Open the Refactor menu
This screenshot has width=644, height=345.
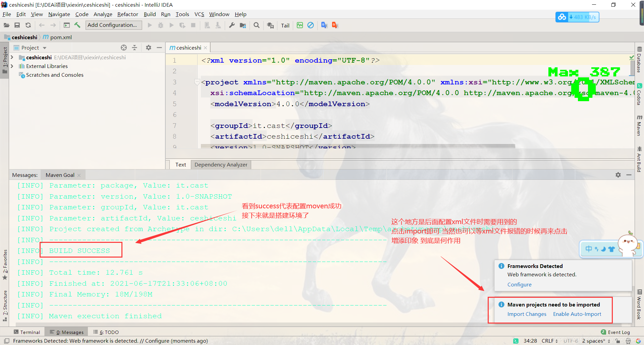(x=127, y=14)
